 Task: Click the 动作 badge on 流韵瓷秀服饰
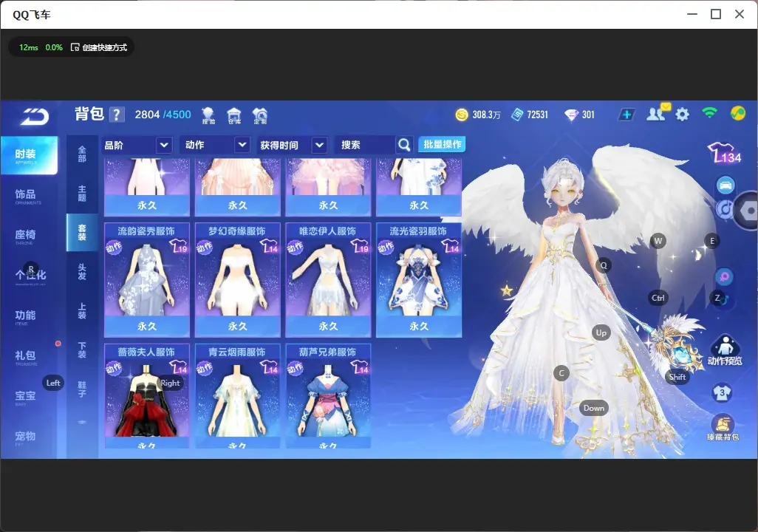pyautogui.click(x=114, y=248)
